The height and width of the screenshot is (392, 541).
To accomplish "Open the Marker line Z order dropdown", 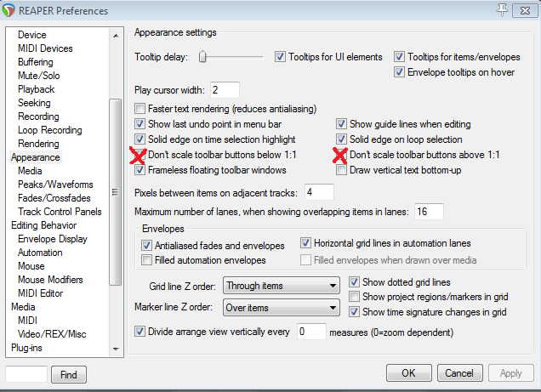I will 283,308.
